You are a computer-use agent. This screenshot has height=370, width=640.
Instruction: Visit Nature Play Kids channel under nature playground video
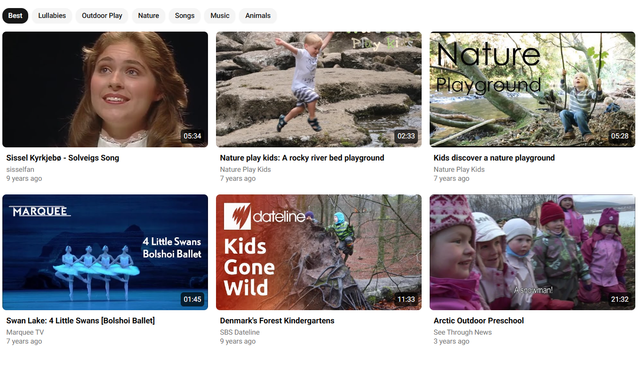[x=459, y=169]
